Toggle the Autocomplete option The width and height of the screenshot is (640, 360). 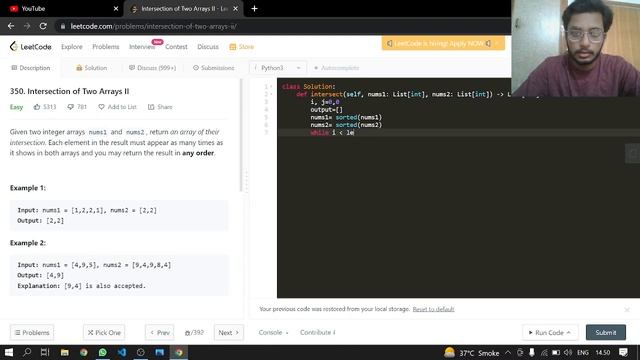coord(336,68)
